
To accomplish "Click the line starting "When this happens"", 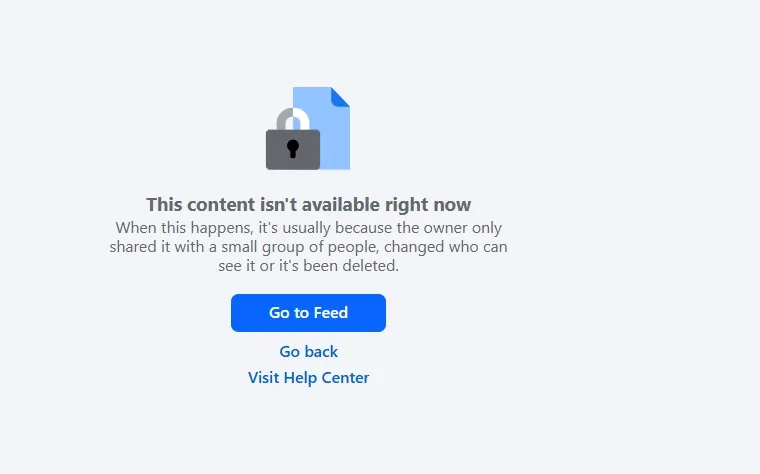I will 308,228.
